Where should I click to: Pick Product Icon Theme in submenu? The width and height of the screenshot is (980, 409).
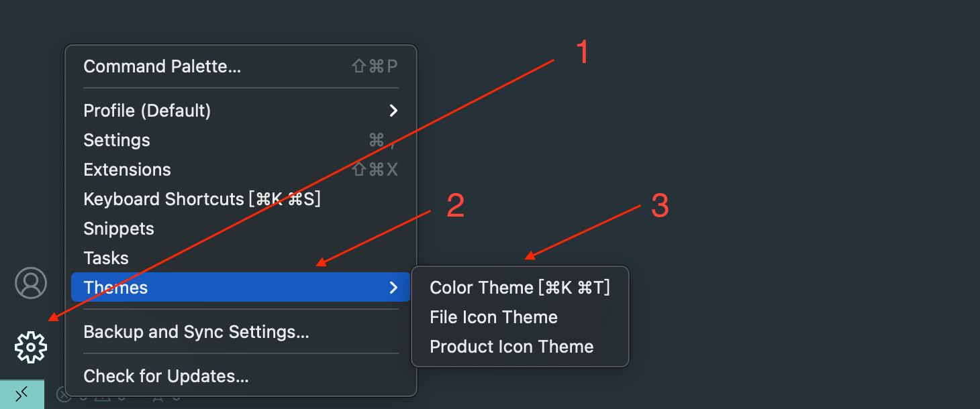tap(511, 347)
